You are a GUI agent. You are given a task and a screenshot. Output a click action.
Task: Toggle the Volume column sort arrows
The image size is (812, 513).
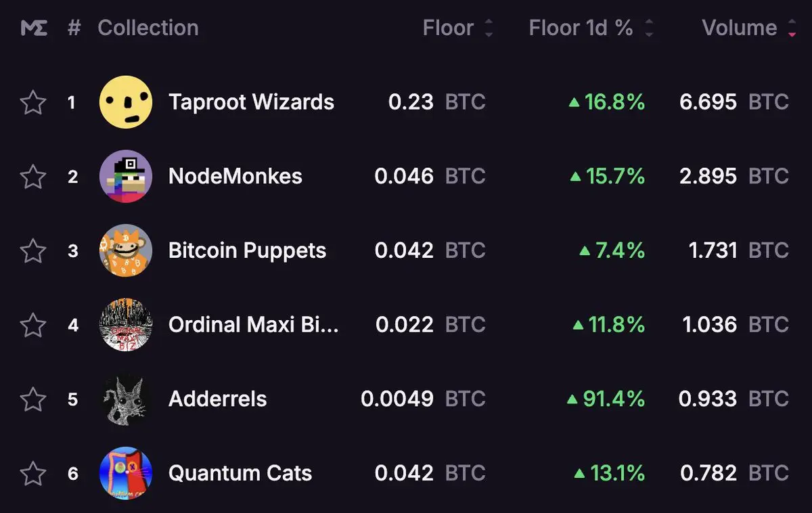pyautogui.click(x=792, y=28)
